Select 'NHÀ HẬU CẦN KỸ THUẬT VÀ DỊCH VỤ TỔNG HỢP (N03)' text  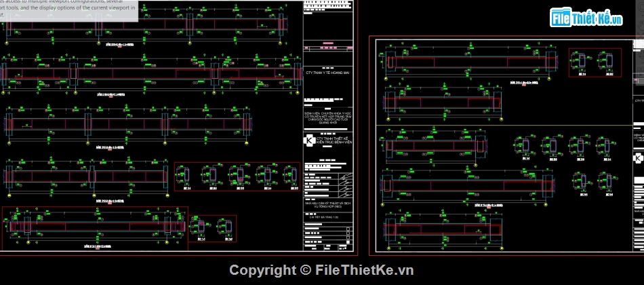click(328, 205)
